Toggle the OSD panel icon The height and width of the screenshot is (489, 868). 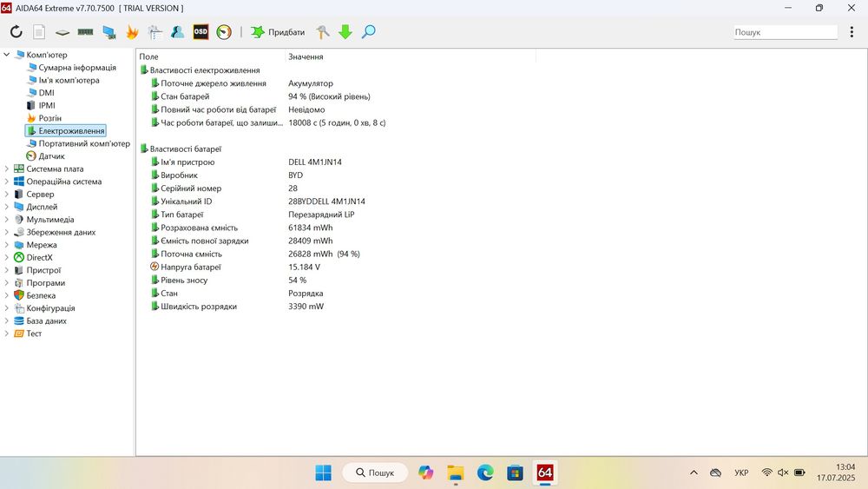[x=201, y=32]
